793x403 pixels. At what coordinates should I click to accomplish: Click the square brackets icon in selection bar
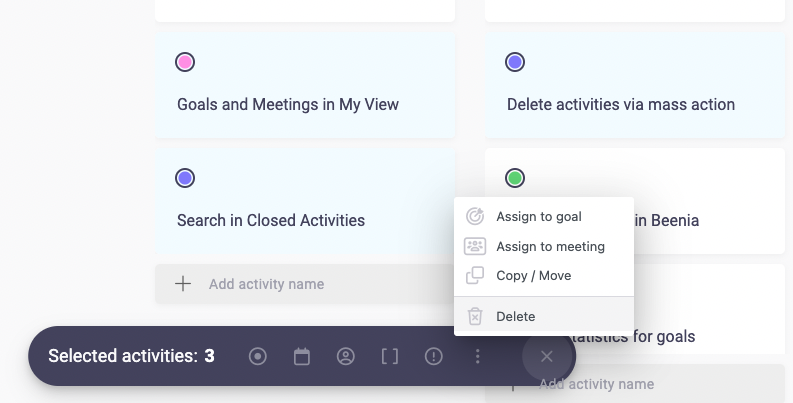point(390,356)
